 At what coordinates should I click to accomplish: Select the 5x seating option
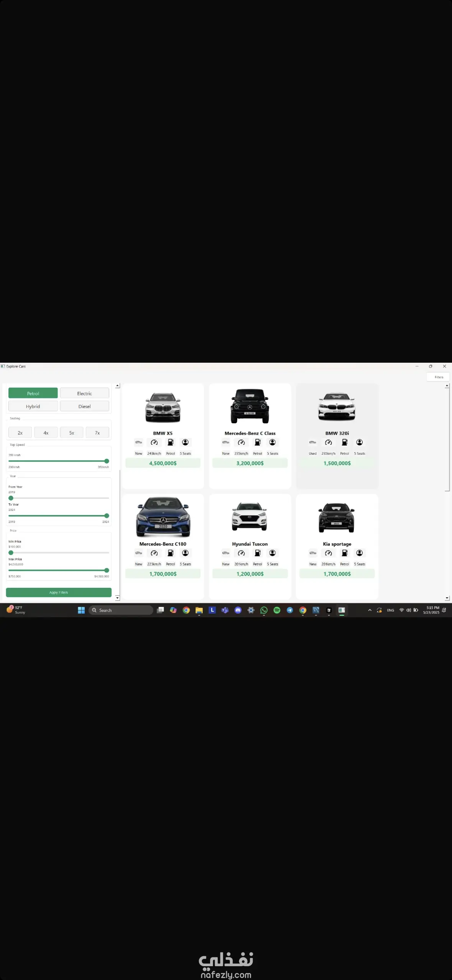pos(72,432)
